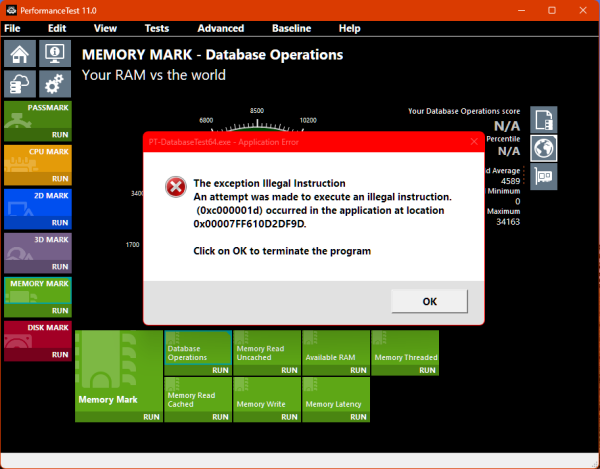
Task: Select the Memory Read Uncached tile
Action: click(267, 348)
